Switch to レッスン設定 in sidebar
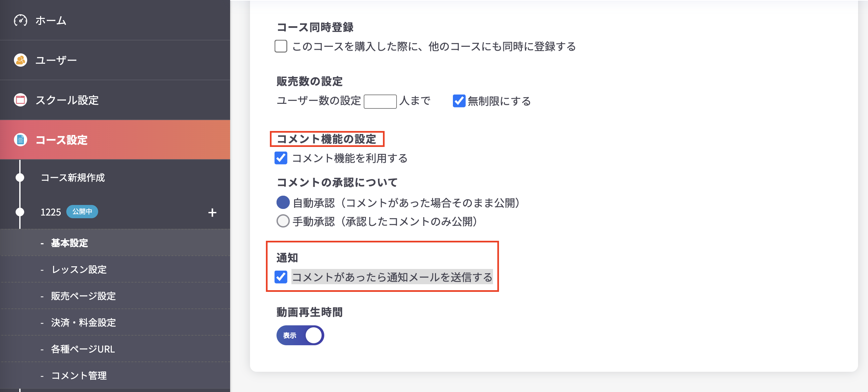This screenshot has width=868, height=392. pyautogui.click(x=78, y=270)
